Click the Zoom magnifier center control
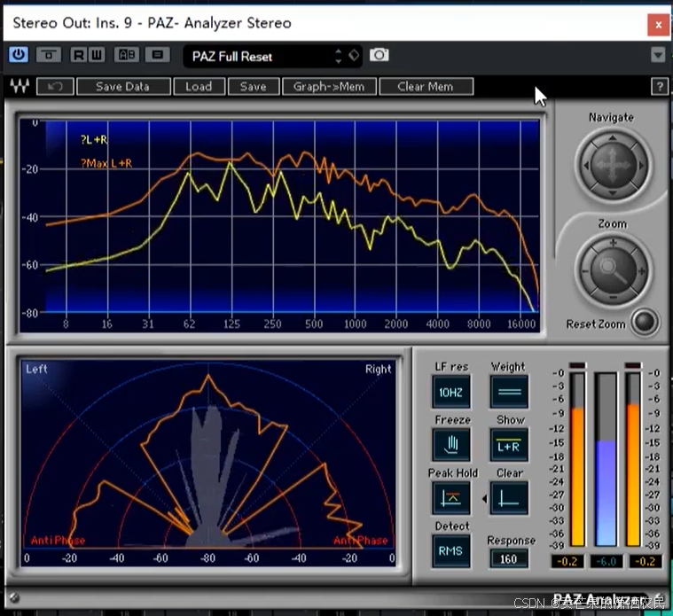Viewport: 673px width, 616px height. pos(613,270)
